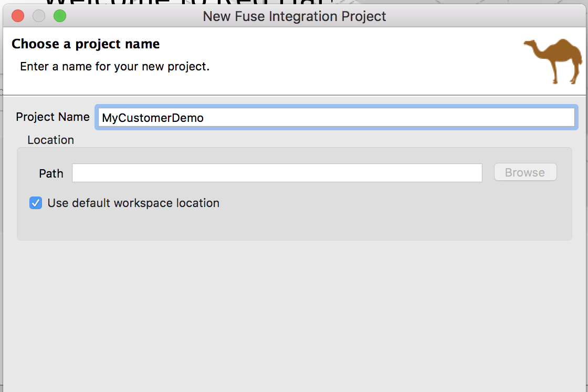Click the Path input field
The height and width of the screenshot is (392, 588).
(277, 173)
